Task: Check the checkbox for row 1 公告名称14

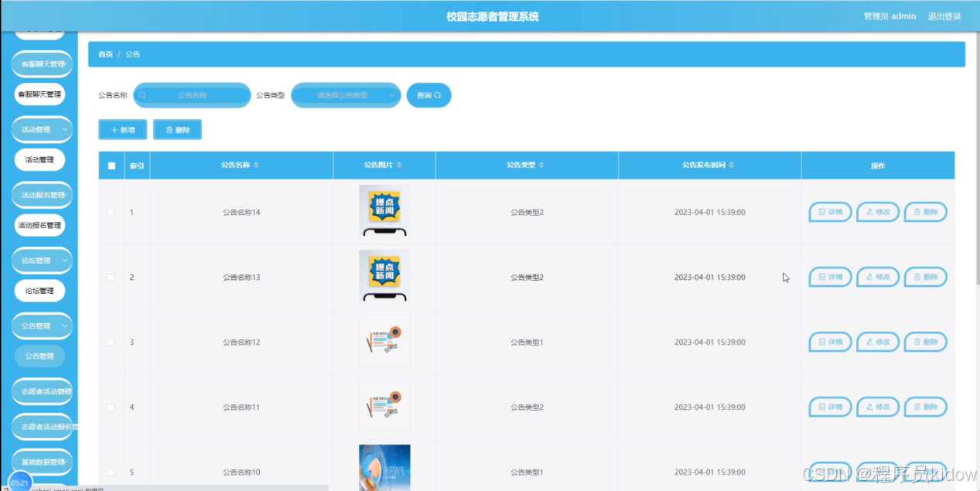Action: coord(111,212)
